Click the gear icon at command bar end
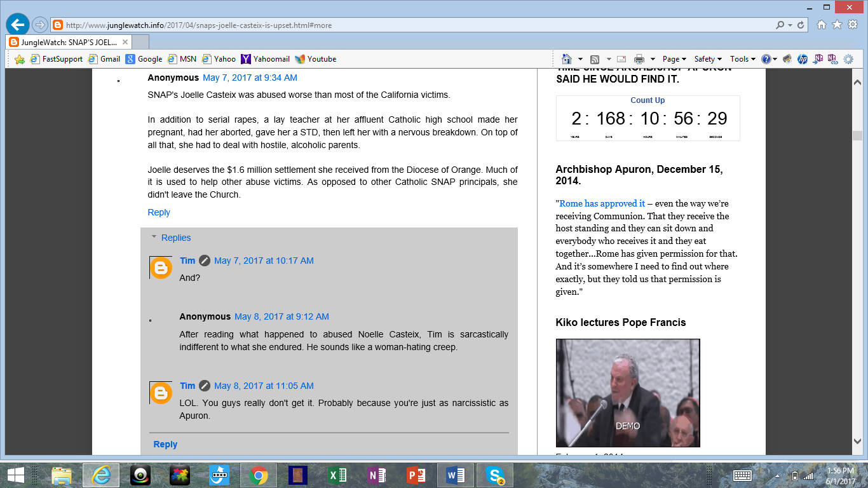868x488 pixels. coord(848,59)
